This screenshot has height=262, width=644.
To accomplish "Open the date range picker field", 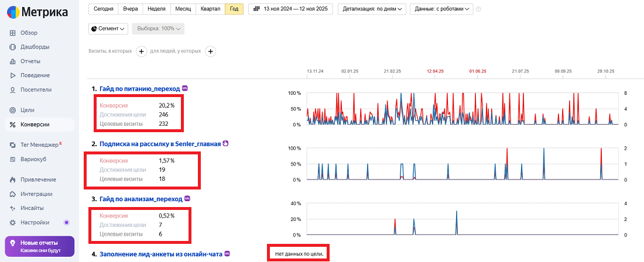I will tap(290, 9).
